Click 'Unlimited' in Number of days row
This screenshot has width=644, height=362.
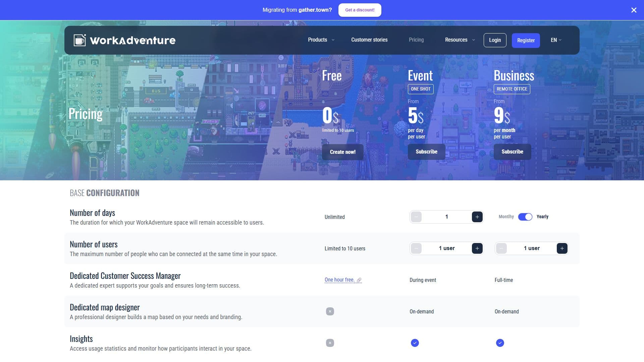pyautogui.click(x=334, y=217)
